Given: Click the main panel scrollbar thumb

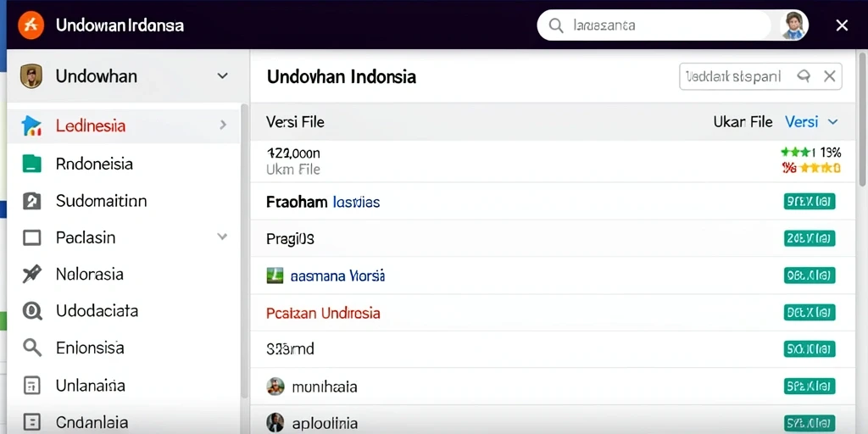Looking at the screenshot, I should (x=862, y=119).
